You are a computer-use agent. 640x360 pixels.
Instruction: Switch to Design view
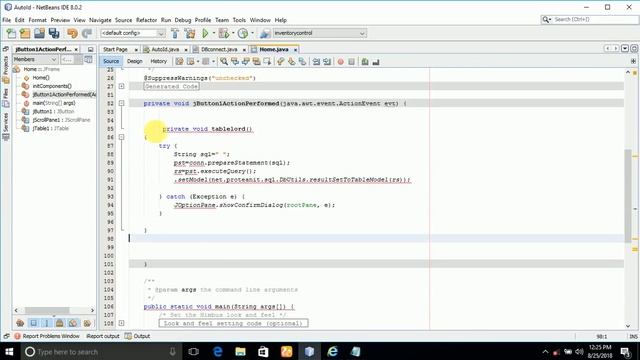[x=134, y=62]
